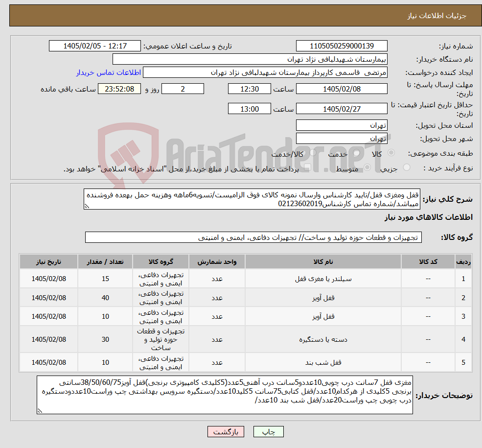
Task: Click the remaining days field showing 2
Action: pyautogui.click(x=183, y=89)
